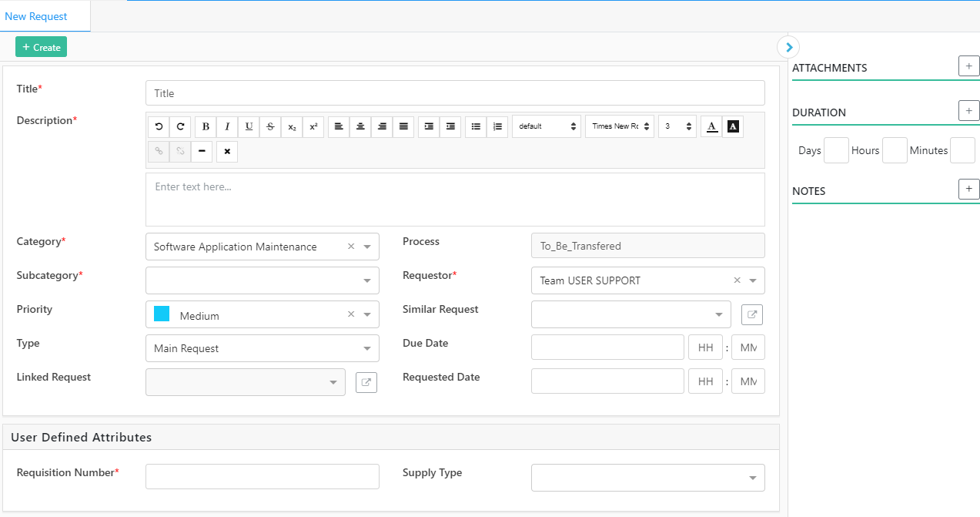This screenshot has height=517, width=980.
Task: Open the text background color picker
Action: [x=733, y=126]
